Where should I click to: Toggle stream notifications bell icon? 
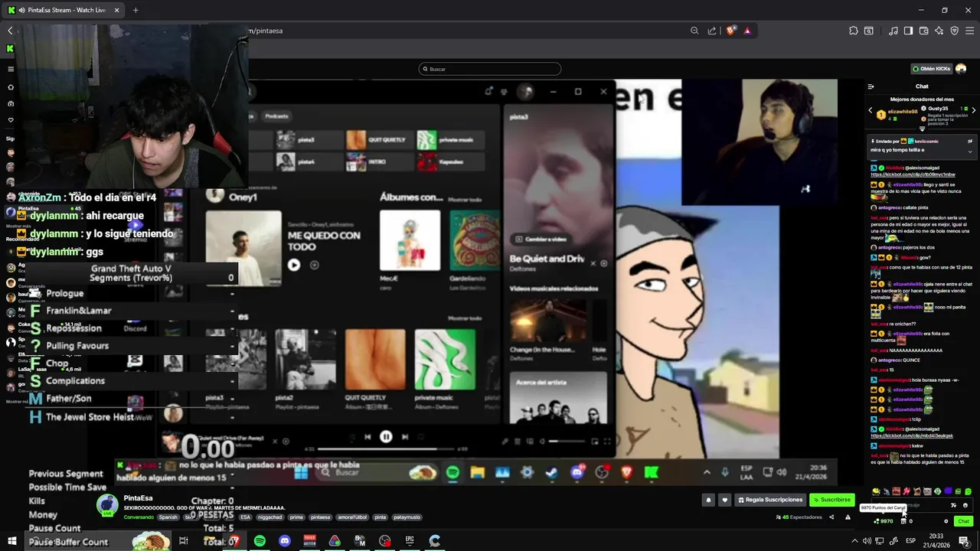pyautogui.click(x=708, y=500)
